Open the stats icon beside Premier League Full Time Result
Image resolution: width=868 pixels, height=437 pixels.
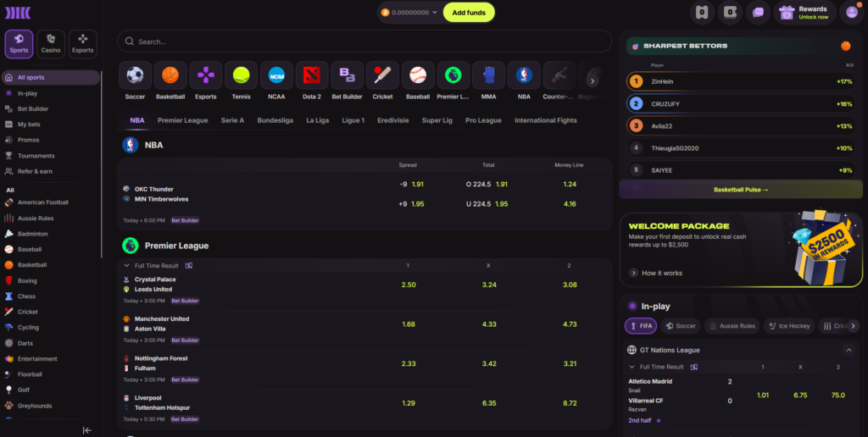click(x=189, y=266)
